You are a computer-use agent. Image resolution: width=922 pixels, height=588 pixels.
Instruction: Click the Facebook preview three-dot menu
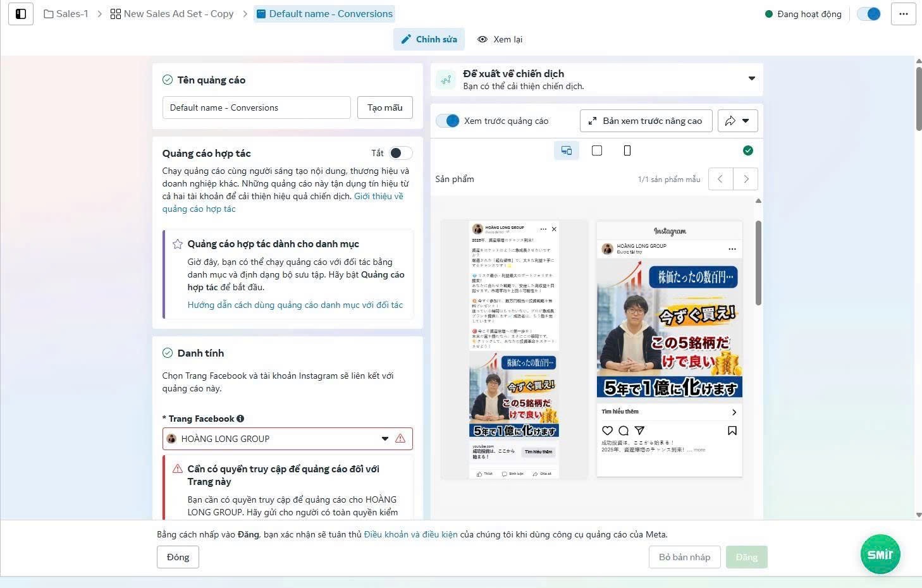click(543, 229)
